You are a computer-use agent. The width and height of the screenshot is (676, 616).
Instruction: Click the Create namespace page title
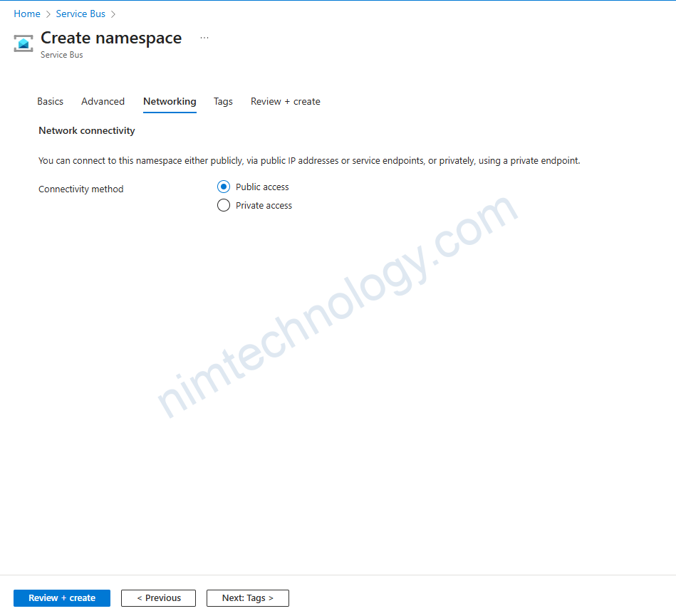pos(111,38)
